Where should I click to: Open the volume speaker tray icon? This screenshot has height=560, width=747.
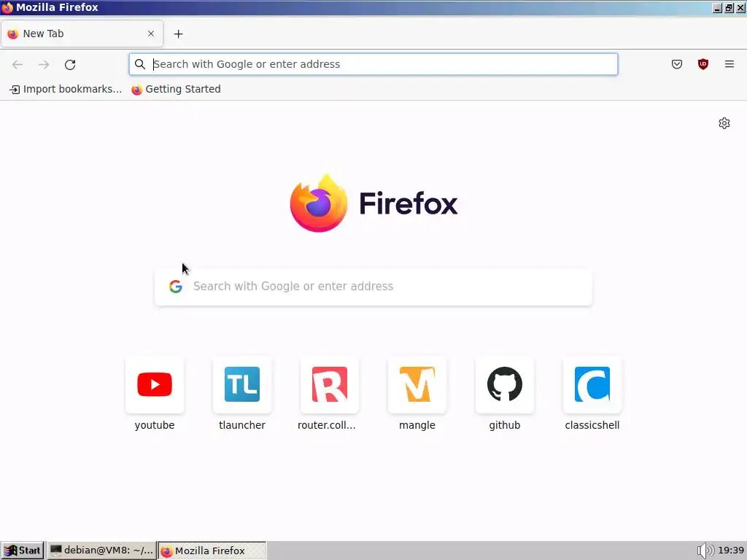705,551
